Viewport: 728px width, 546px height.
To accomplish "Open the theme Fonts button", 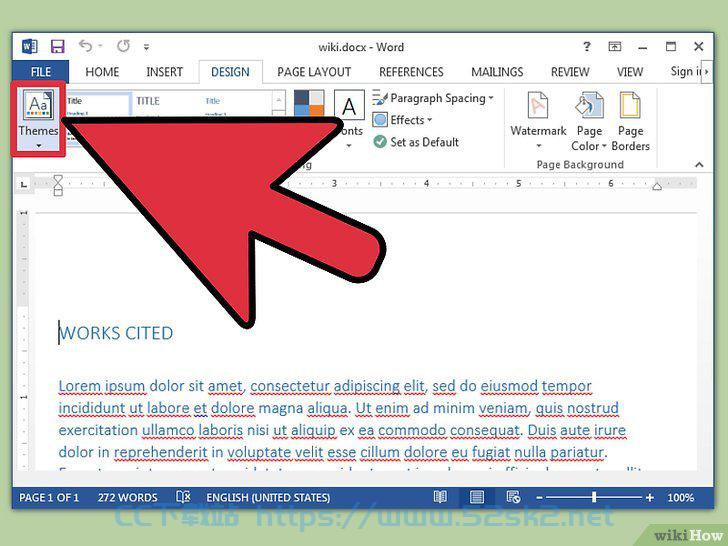I will click(x=349, y=118).
